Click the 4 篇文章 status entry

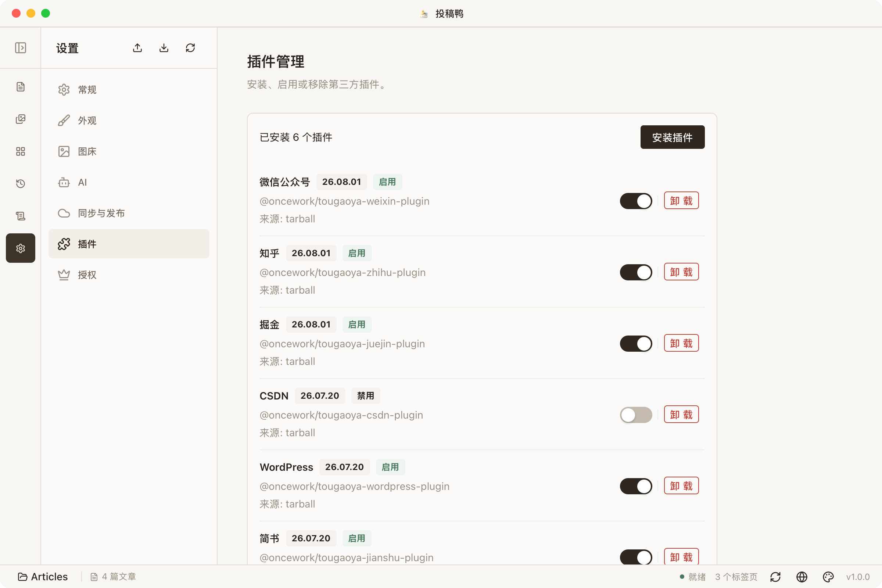pyautogui.click(x=113, y=577)
